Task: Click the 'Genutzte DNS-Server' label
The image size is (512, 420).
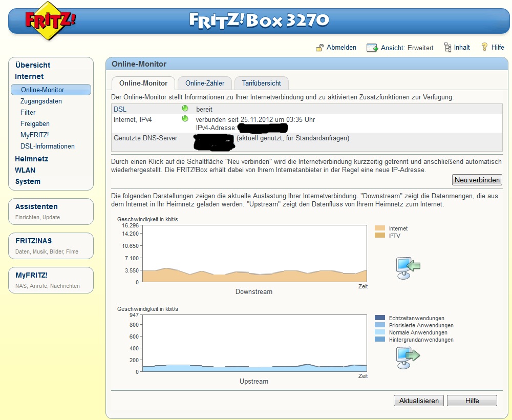Action: click(x=145, y=138)
